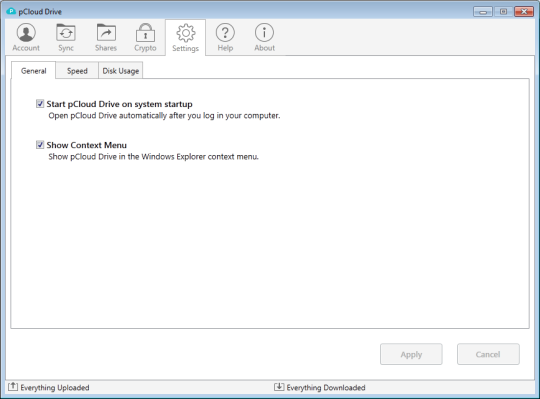This screenshot has height=399, width=540.
Task: Maximize the pCloud Drive window
Action: click(x=503, y=12)
